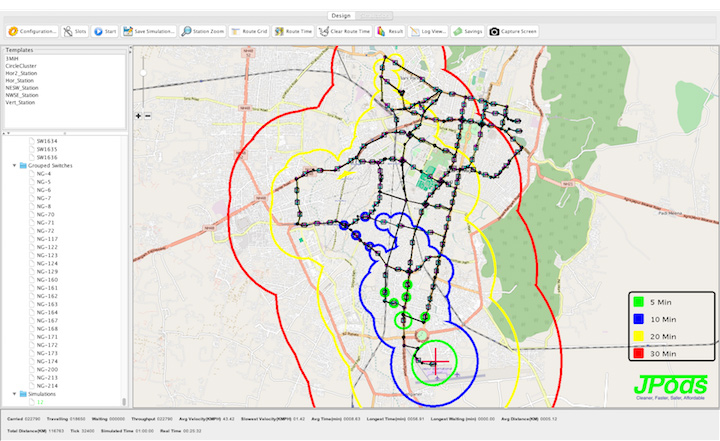Zoom in the map with plus button
The width and height of the screenshot is (720, 441).
pyautogui.click(x=140, y=115)
